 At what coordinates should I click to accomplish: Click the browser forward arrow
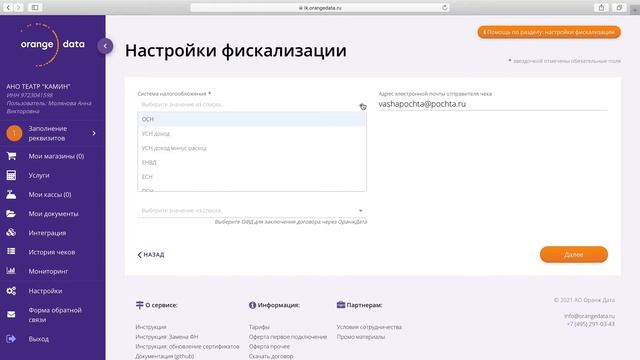click(18, 7)
